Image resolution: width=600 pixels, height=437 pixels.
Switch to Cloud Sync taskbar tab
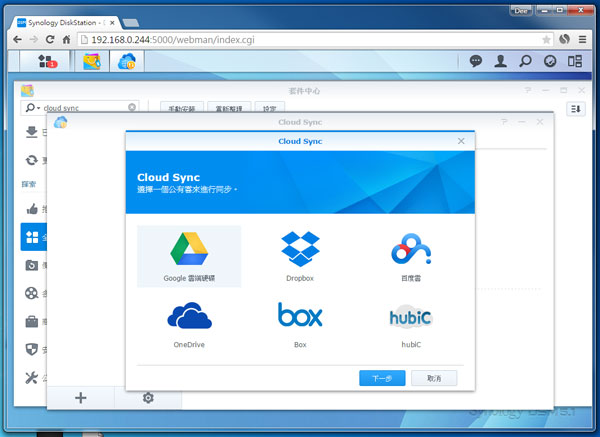click(127, 62)
